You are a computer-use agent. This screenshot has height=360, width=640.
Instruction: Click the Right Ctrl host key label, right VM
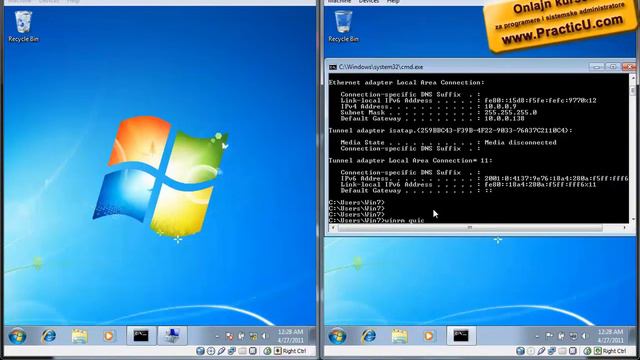(x=614, y=351)
